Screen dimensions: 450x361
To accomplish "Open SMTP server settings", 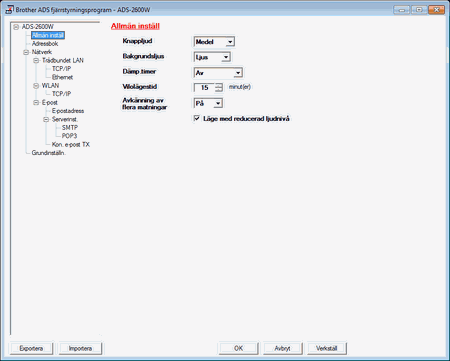I will coord(70,127).
